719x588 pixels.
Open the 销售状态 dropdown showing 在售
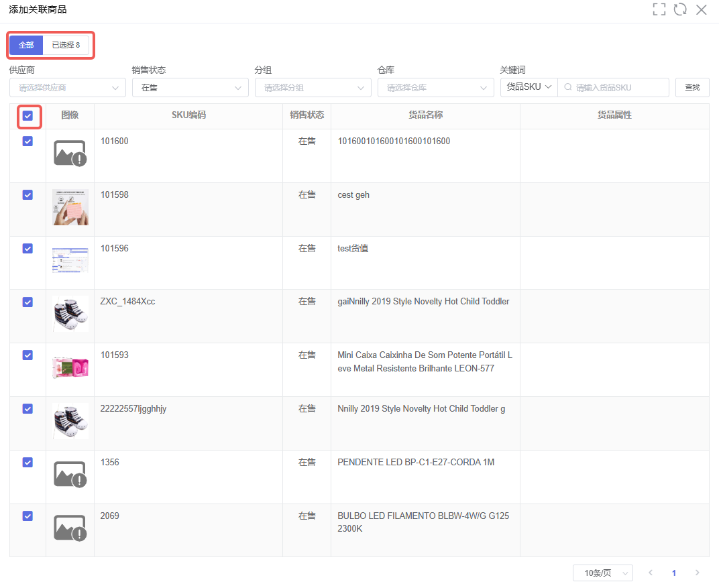click(190, 88)
